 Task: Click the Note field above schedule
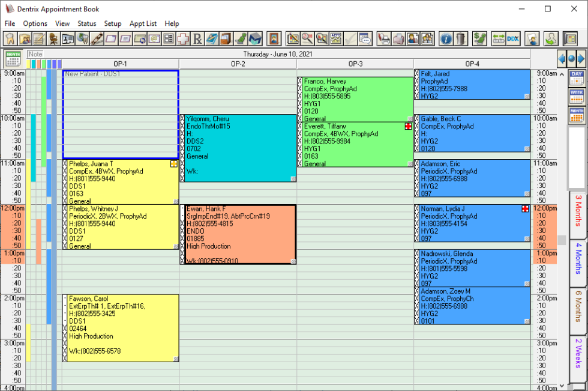point(36,54)
